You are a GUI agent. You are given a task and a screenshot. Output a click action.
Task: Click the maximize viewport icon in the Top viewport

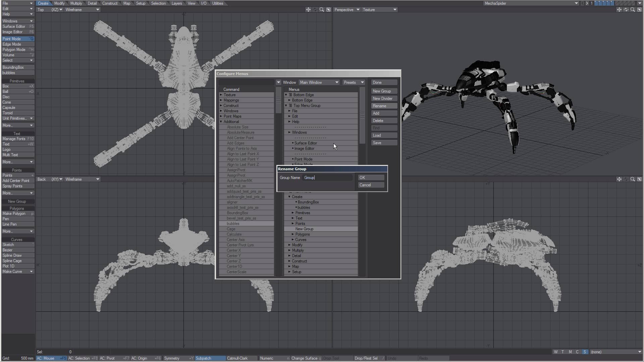[x=328, y=10]
